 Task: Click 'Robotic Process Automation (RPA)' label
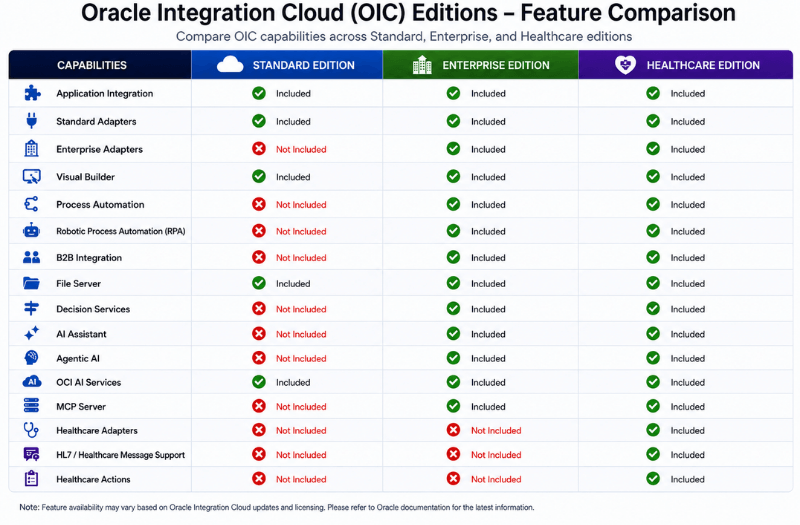(121, 231)
